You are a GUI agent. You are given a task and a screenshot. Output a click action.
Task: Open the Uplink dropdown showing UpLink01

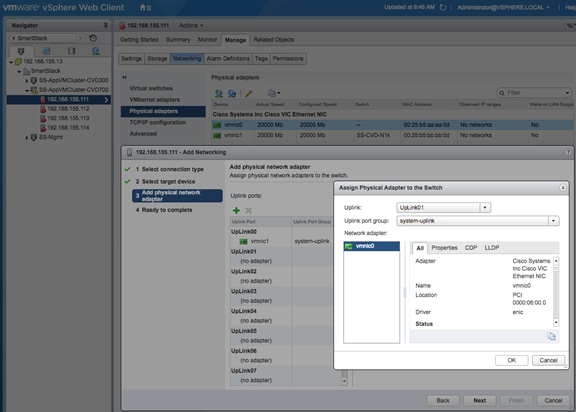[x=485, y=207]
